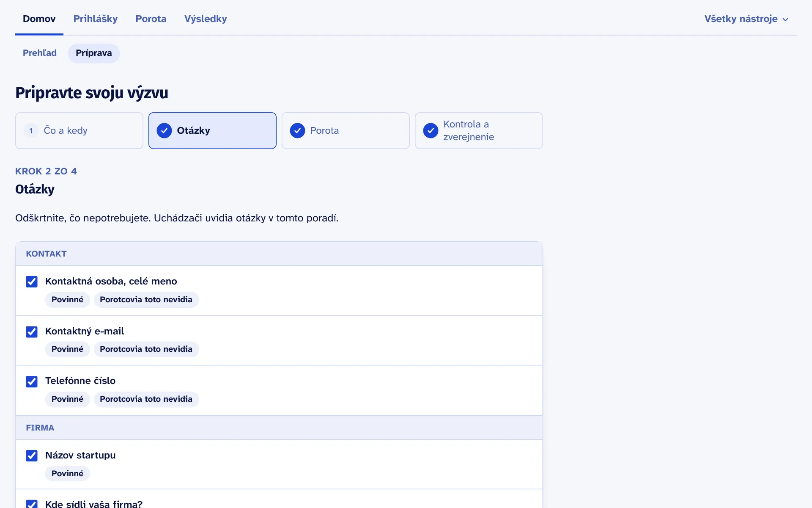Click the checkmark icon on Kontrola a zverejnenie
812x508 pixels.
(431, 130)
